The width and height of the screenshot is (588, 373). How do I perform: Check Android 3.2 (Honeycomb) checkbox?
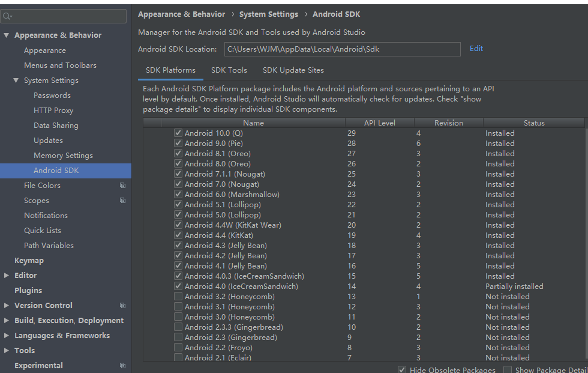(x=178, y=296)
